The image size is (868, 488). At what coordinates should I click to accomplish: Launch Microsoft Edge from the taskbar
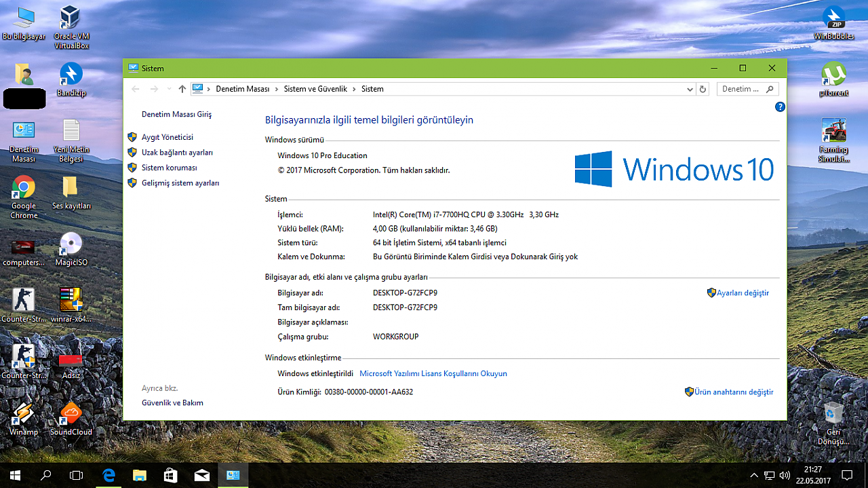(108, 475)
